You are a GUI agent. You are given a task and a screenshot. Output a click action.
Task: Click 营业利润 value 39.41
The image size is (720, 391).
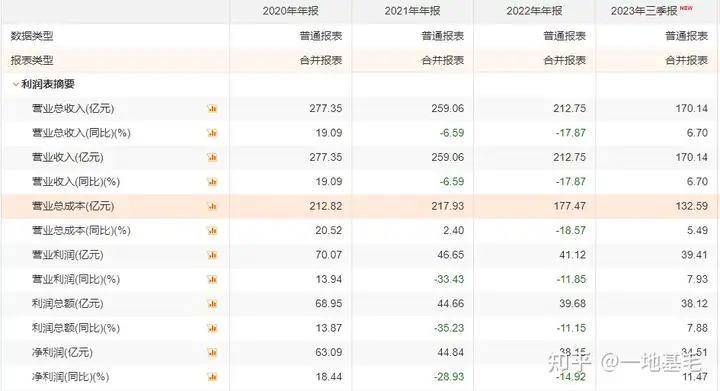pos(695,255)
